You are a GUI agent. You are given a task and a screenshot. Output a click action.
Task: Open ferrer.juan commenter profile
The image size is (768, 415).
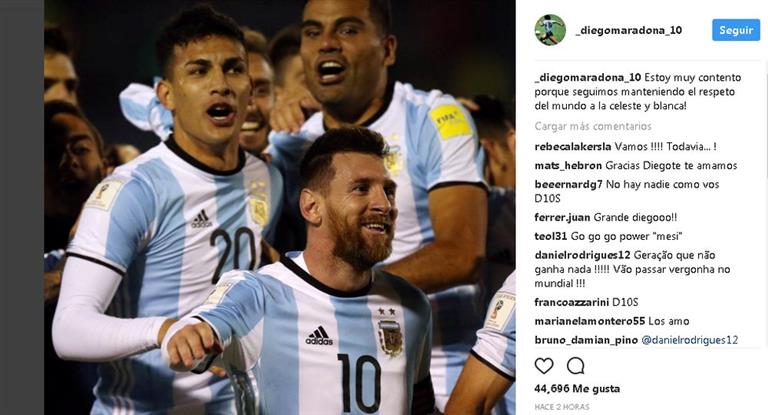coord(562,218)
